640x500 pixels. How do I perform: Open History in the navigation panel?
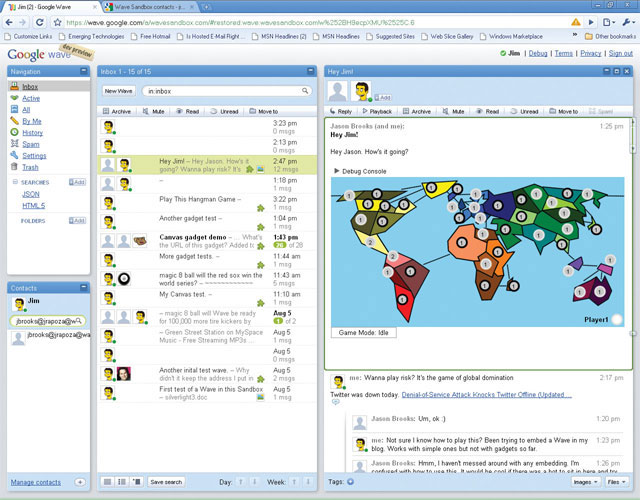pyautogui.click(x=32, y=132)
